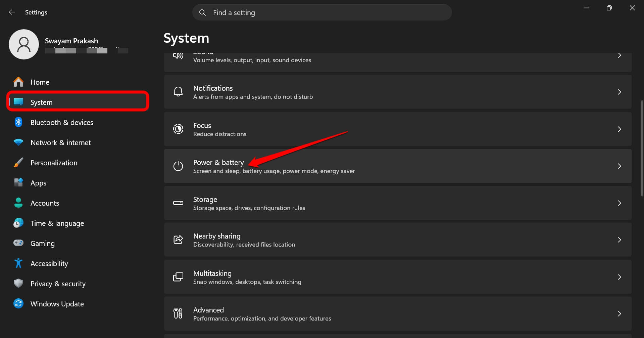Viewport: 644px width, 338px height.
Task: Click the System monitor icon
Action: click(18, 102)
